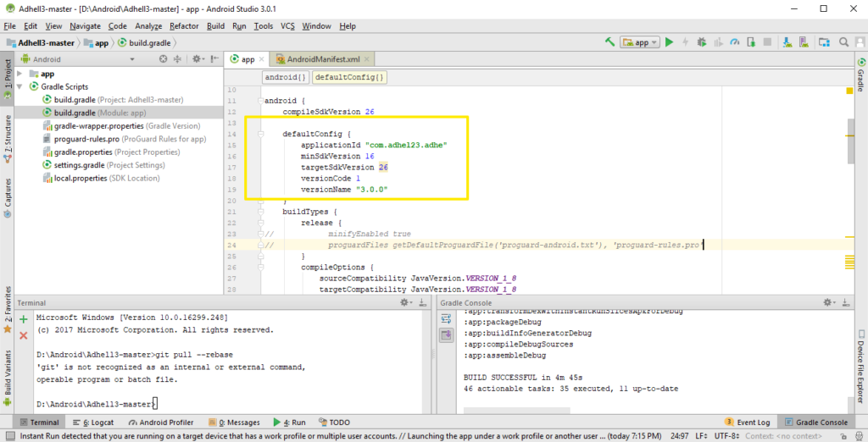The height and width of the screenshot is (442, 868).
Task: Collapse the Gradle Scripts tree node
Action: 20,87
